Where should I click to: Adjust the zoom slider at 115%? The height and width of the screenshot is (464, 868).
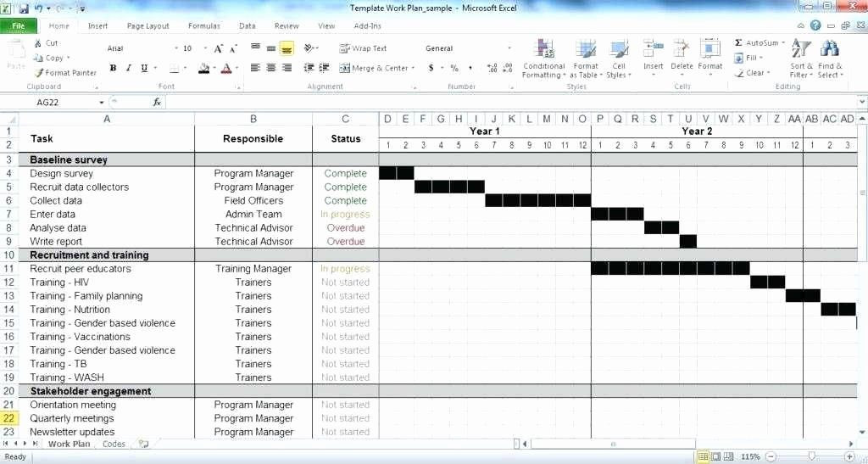811,457
